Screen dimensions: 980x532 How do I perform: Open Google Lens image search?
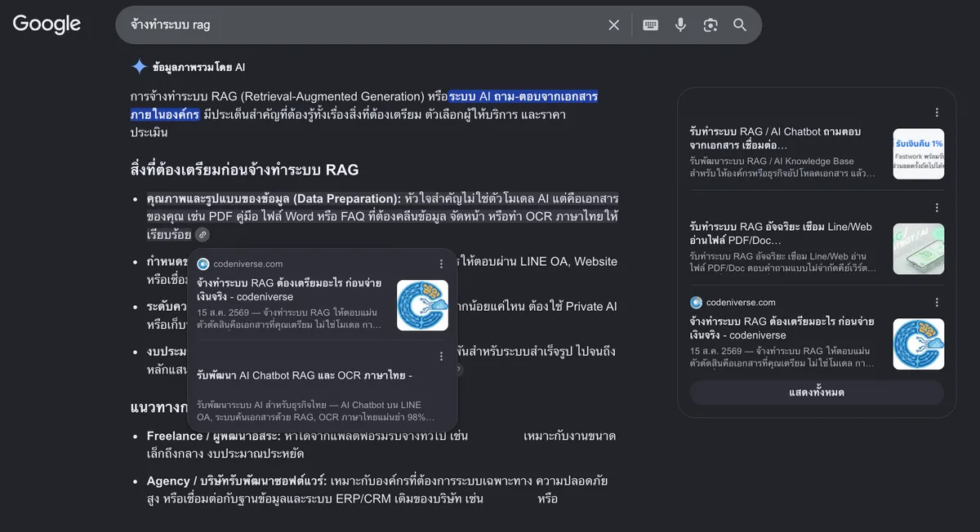[x=710, y=25]
